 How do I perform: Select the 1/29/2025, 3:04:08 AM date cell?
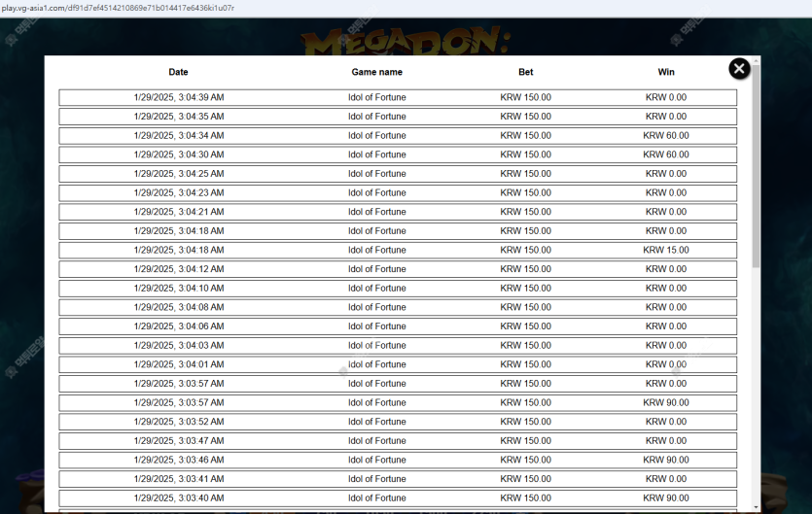[179, 307]
